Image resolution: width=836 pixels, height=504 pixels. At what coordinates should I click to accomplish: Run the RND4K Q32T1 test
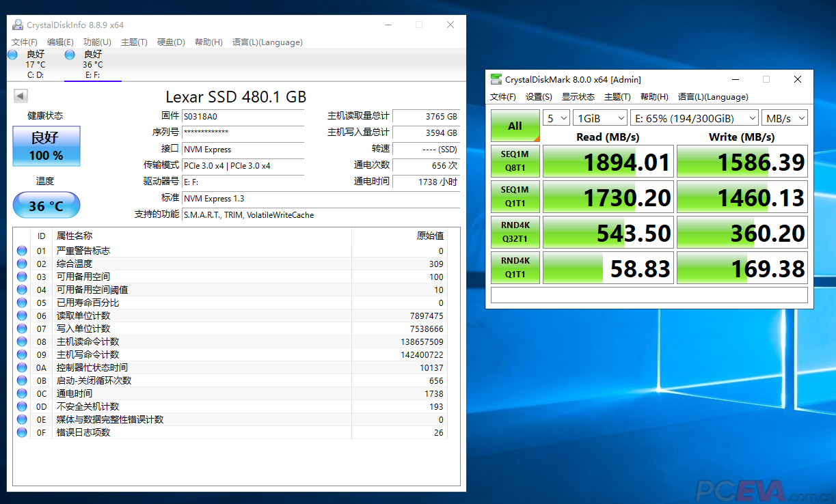click(x=515, y=232)
